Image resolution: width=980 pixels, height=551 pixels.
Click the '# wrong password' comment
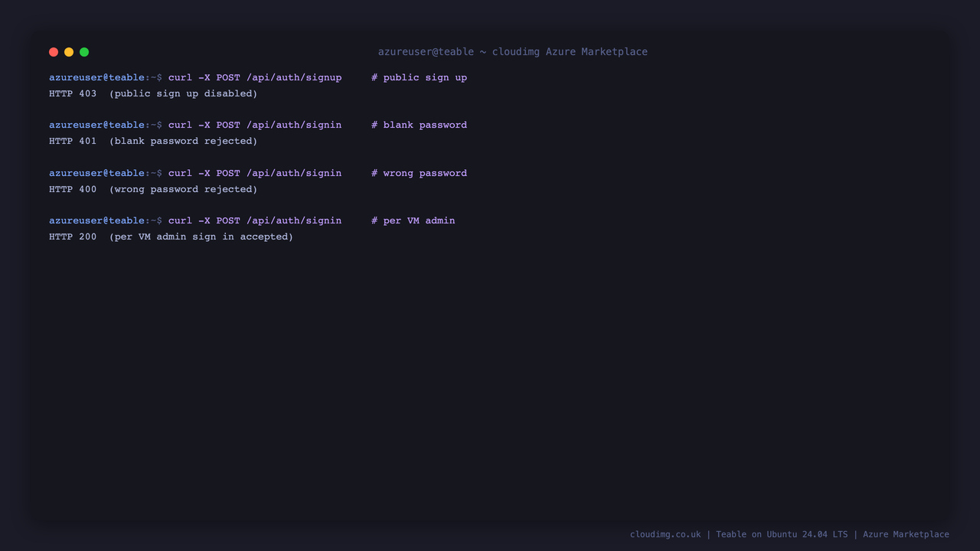(420, 173)
